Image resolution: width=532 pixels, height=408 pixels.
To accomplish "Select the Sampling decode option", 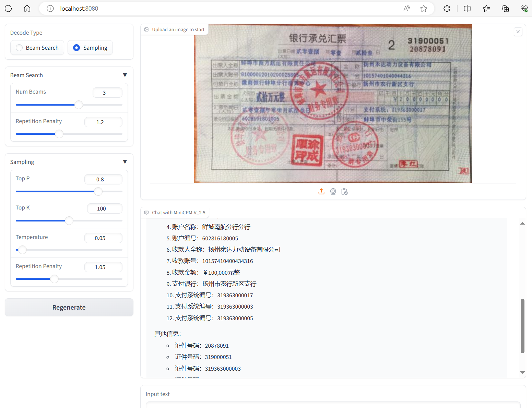I will [76, 48].
